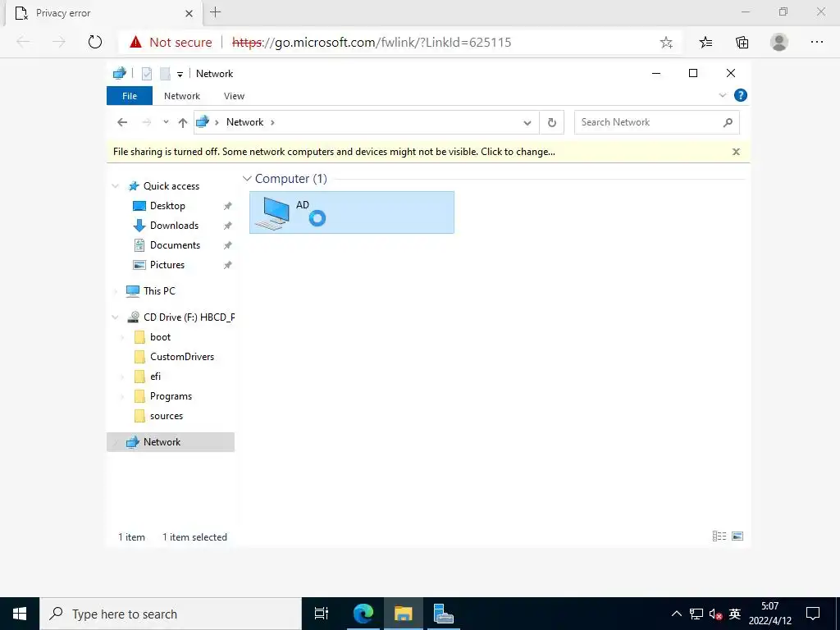The height and width of the screenshot is (630, 840).
Task: Open Microsoft Edge from the taskbar
Action: [363, 614]
